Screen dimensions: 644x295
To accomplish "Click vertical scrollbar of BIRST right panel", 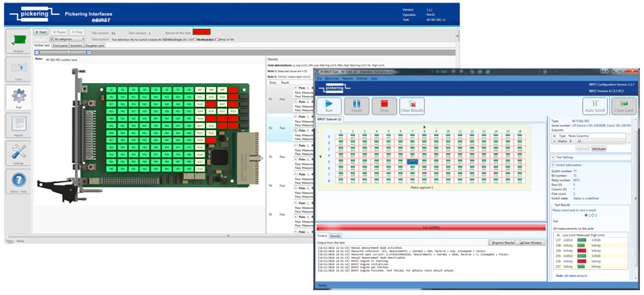I will (x=636, y=197).
